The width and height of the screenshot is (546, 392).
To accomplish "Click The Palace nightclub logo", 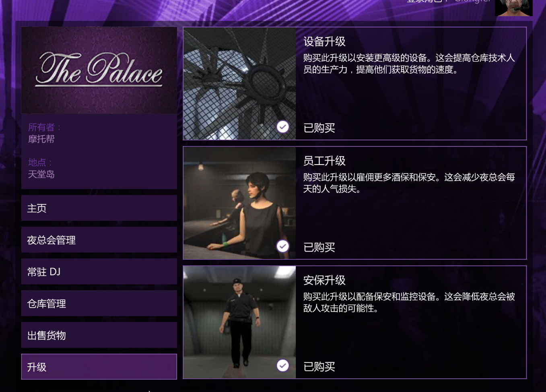I will (x=99, y=70).
